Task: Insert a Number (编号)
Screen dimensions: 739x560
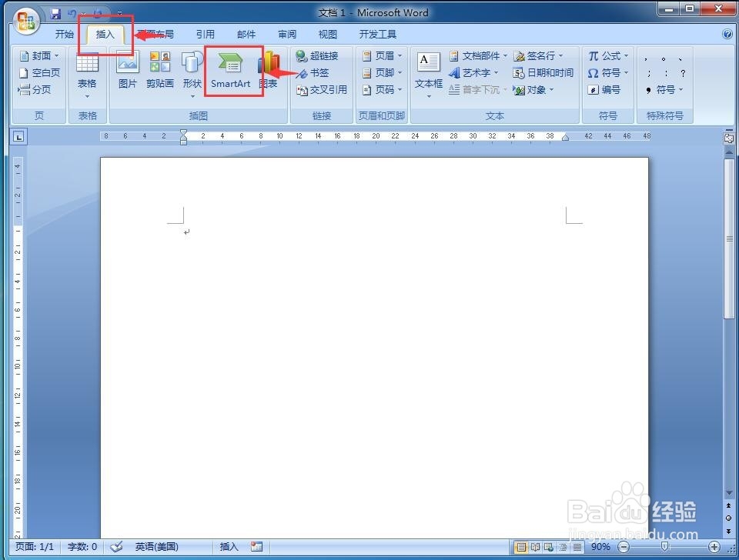Action: (604, 89)
